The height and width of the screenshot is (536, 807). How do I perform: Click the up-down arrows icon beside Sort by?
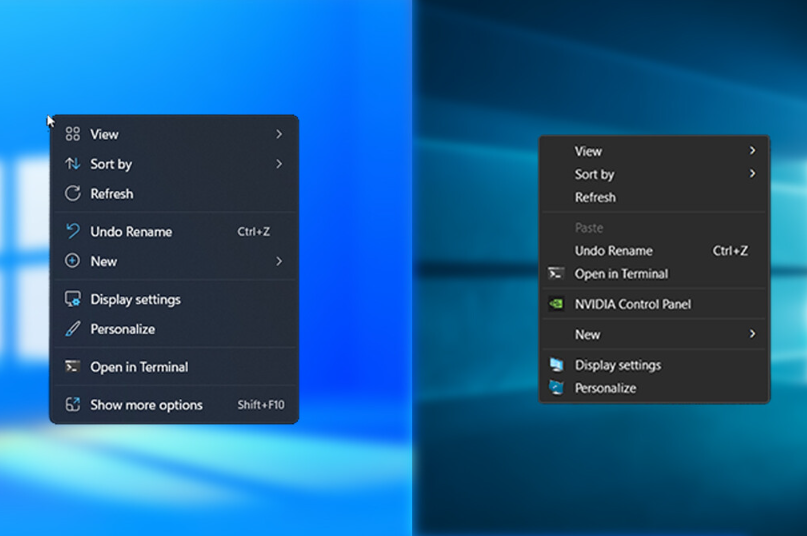click(x=72, y=164)
